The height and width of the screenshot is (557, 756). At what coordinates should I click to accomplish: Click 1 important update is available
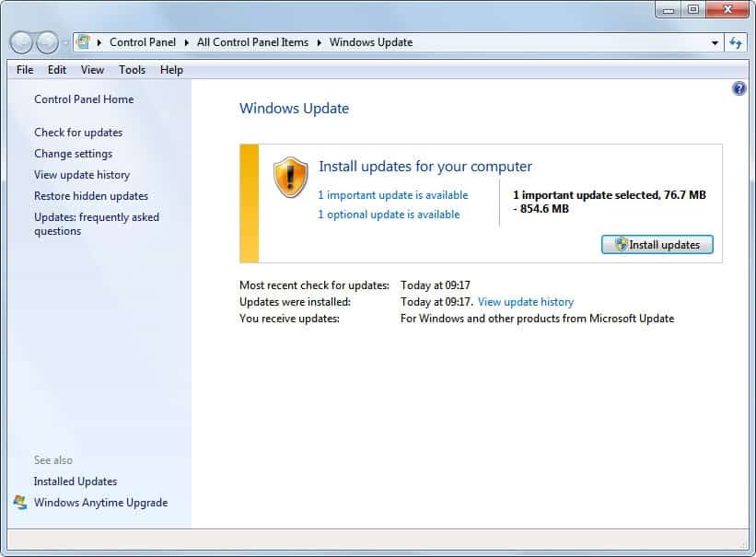point(393,195)
